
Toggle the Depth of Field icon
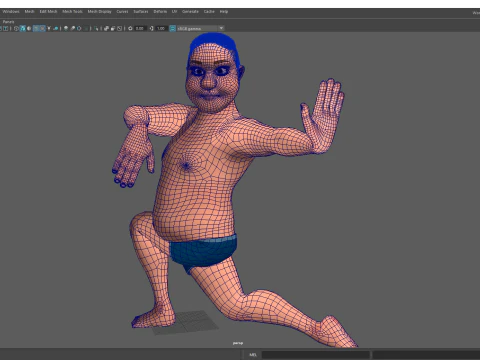click(86, 29)
